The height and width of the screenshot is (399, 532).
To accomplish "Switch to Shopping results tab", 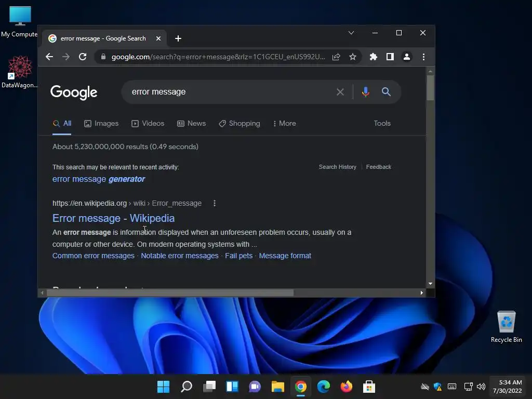I will pyautogui.click(x=240, y=124).
